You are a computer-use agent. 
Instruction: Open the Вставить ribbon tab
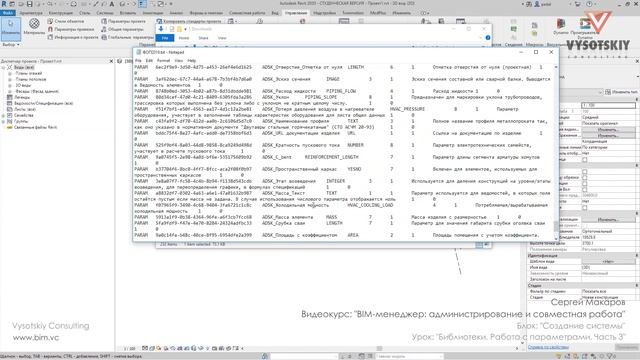(128, 13)
